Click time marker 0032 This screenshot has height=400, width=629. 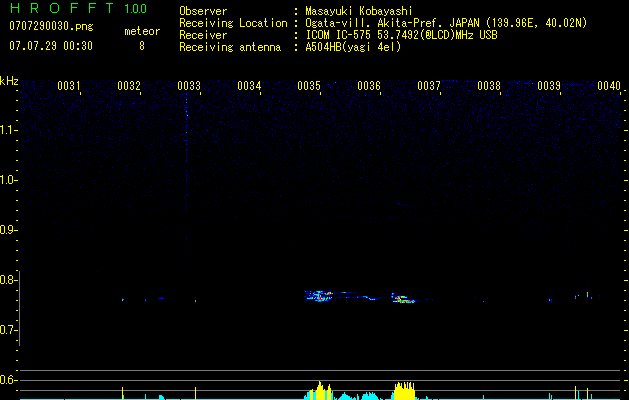point(129,86)
